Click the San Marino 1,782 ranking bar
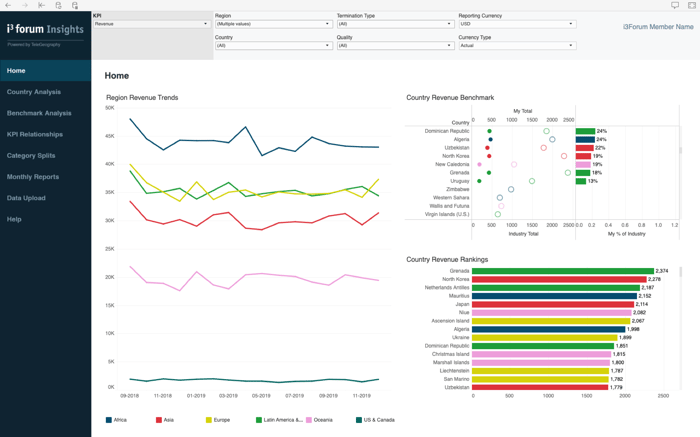 pos(540,379)
